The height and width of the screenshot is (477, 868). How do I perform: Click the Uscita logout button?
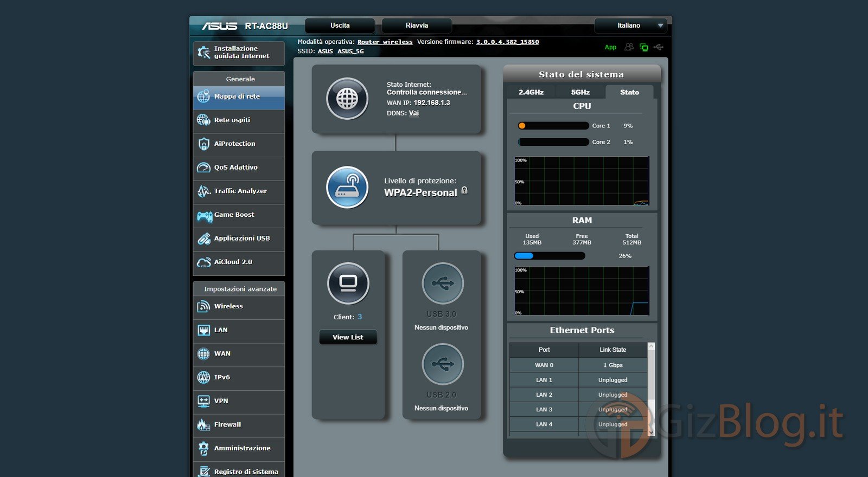coord(340,25)
